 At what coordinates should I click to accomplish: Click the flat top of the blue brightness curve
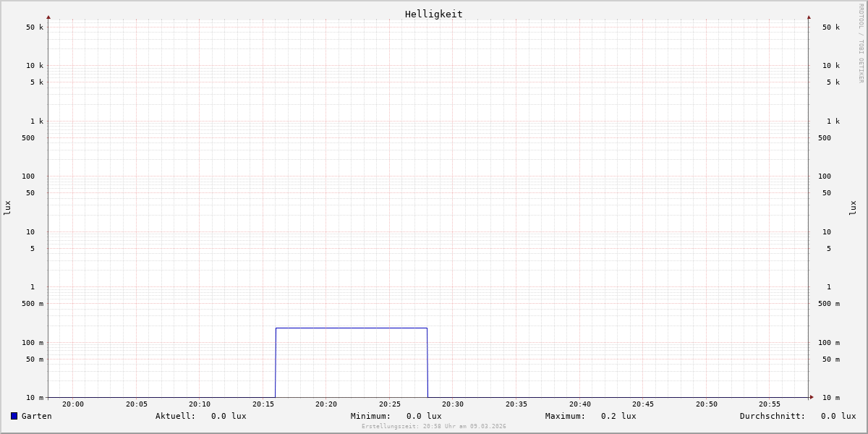click(x=352, y=328)
